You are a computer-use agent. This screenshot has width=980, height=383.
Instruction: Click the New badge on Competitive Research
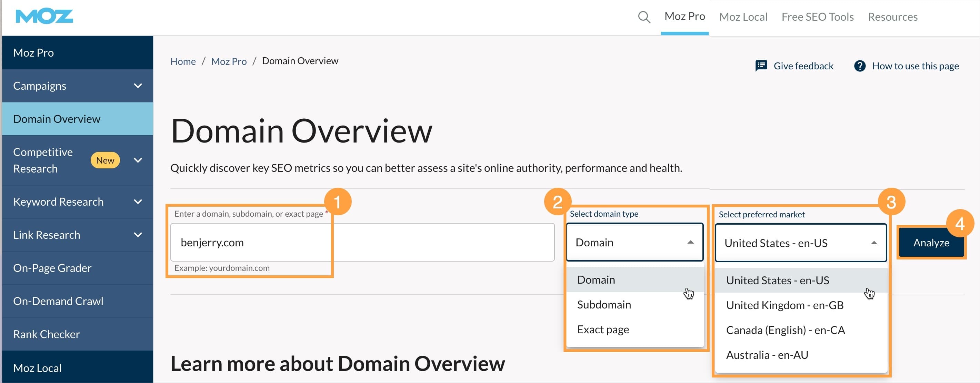click(106, 160)
